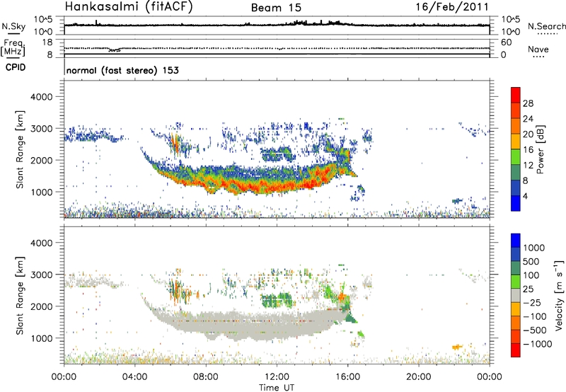
Task: Click the 'N.Sky' legend label
Action: pos(13,26)
